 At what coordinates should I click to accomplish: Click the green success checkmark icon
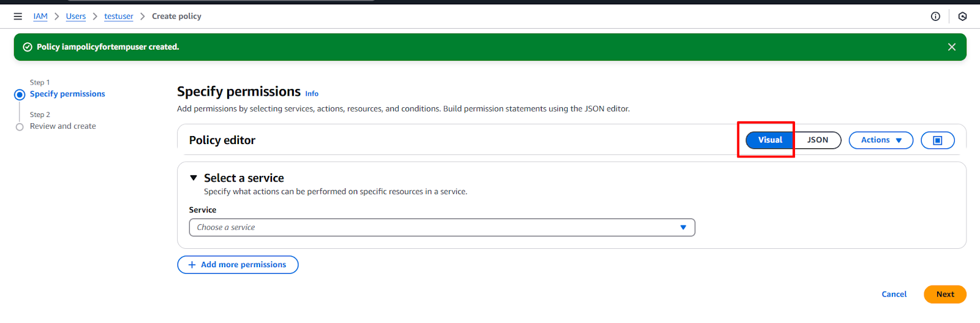(27, 47)
